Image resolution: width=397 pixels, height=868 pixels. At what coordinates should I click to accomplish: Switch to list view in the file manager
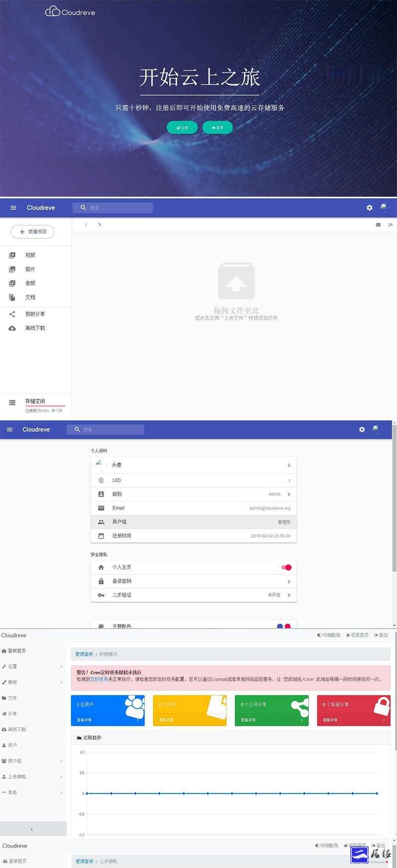[378, 225]
